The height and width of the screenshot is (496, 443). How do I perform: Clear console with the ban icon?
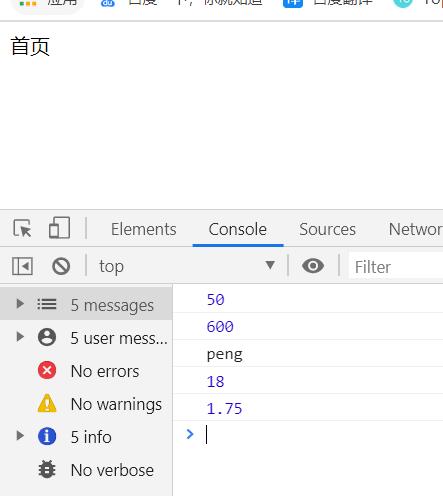coord(61,266)
